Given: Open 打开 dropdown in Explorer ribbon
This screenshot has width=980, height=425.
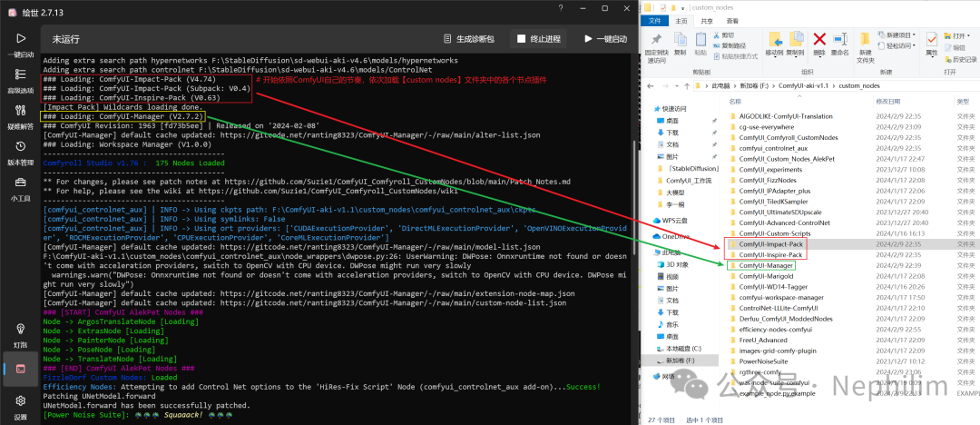Looking at the screenshot, I should pos(955,35).
